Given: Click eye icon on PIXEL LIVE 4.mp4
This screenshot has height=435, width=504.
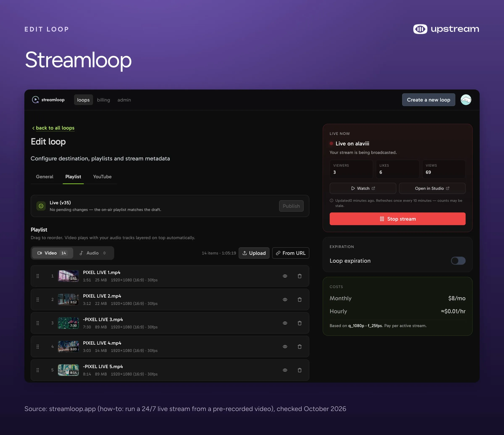Looking at the screenshot, I should point(285,347).
